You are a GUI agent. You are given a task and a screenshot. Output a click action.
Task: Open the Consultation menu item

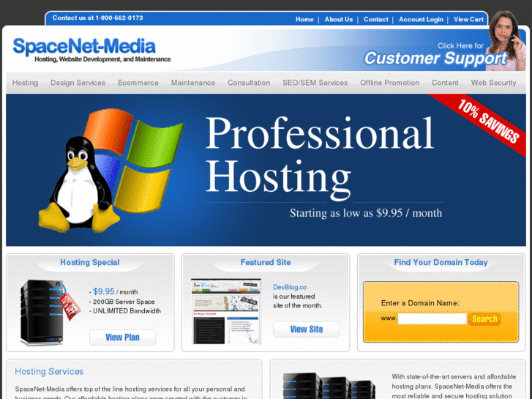coord(249,83)
